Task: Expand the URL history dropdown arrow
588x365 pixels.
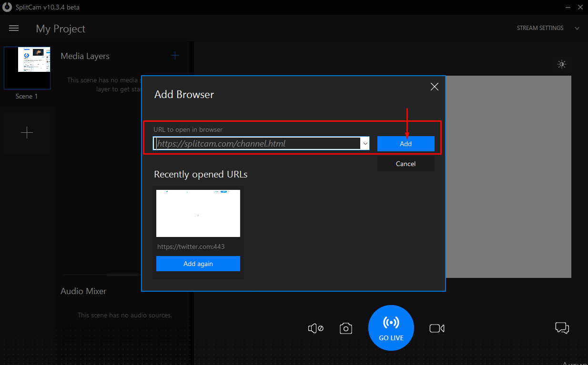Action: (x=365, y=143)
